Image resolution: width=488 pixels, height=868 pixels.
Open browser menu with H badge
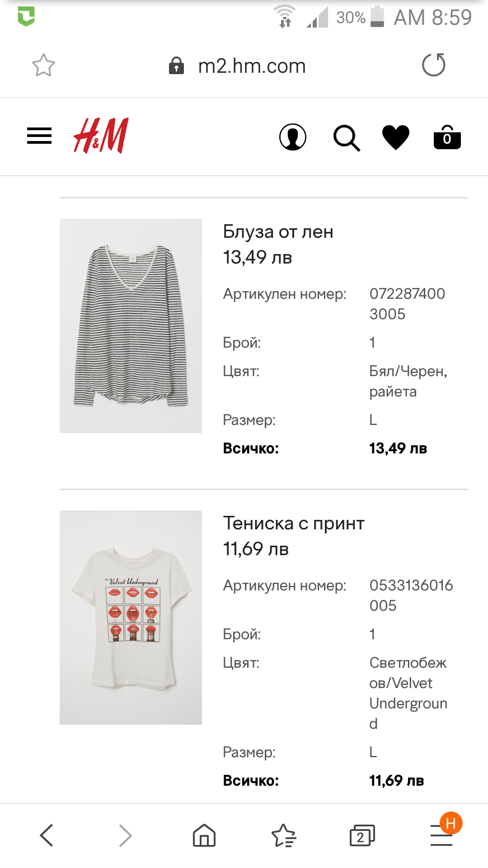[442, 835]
